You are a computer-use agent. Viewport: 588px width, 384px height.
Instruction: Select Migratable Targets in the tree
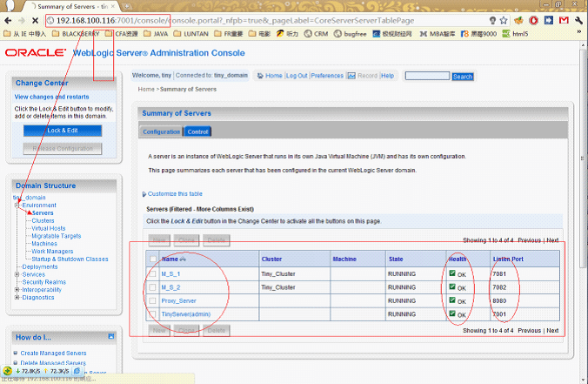tap(57, 236)
